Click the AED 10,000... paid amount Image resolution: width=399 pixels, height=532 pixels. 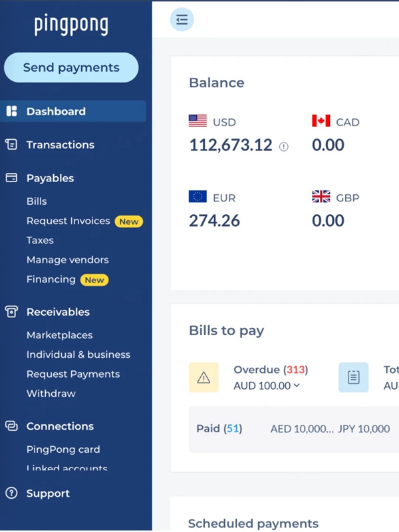point(302,429)
